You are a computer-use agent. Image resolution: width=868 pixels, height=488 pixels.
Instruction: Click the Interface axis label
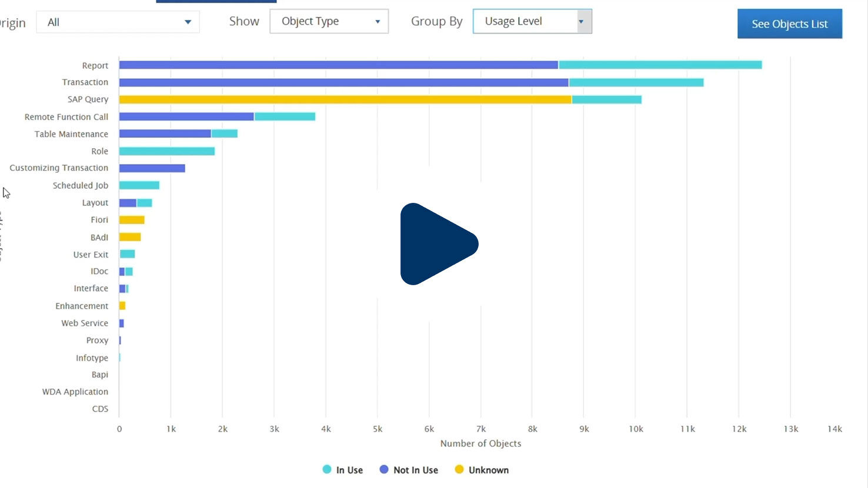pyautogui.click(x=91, y=288)
